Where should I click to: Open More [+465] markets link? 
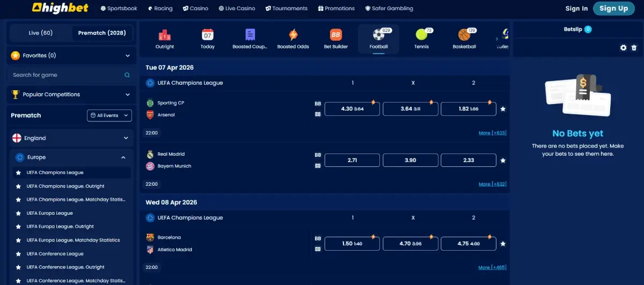tap(492, 267)
